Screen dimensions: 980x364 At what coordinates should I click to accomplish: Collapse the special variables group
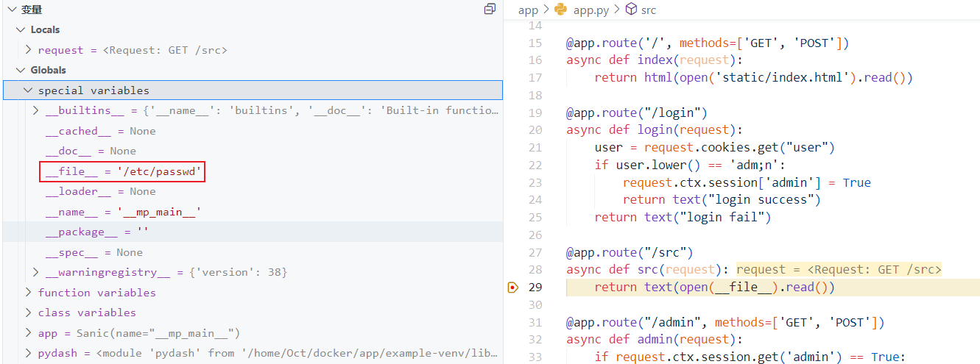click(x=28, y=90)
